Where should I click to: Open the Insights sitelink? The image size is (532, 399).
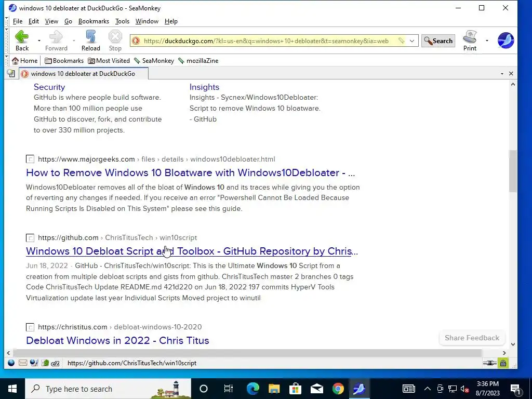(204, 87)
